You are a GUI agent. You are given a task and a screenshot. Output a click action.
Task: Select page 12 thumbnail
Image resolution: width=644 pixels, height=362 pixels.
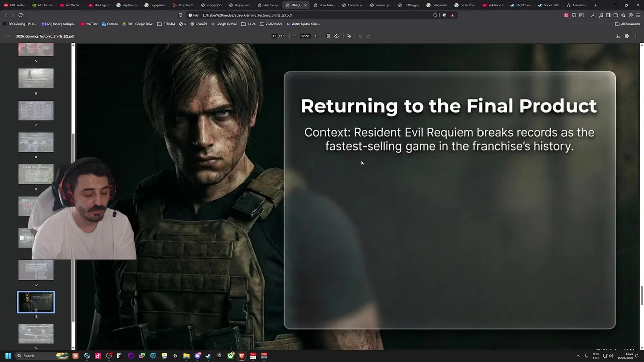pos(36,270)
